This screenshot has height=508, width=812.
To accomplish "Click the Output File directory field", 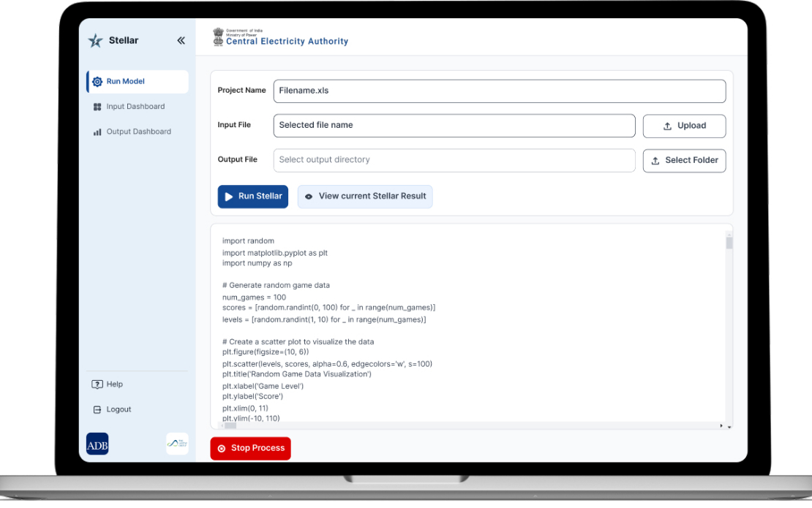I will (454, 160).
